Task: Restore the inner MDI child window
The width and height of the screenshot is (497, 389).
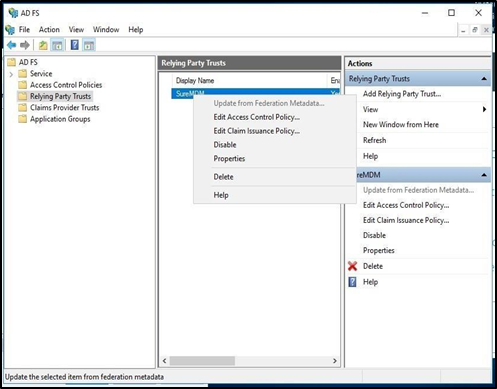Action: coord(475,30)
